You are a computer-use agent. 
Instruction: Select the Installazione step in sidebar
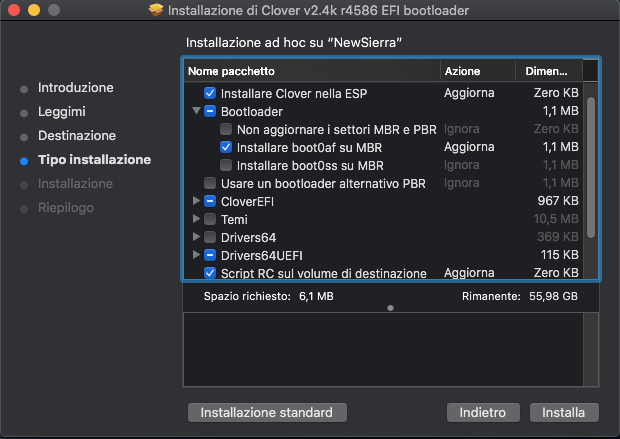click(x=76, y=184)
